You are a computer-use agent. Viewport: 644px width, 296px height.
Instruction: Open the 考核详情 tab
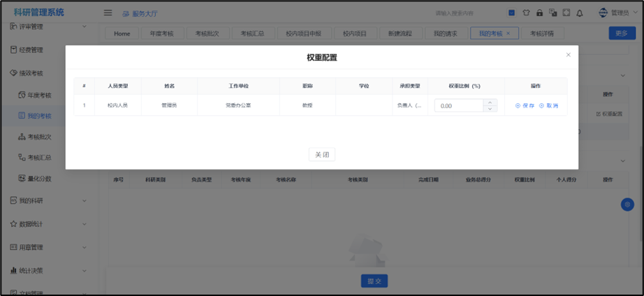coord(541,34)
